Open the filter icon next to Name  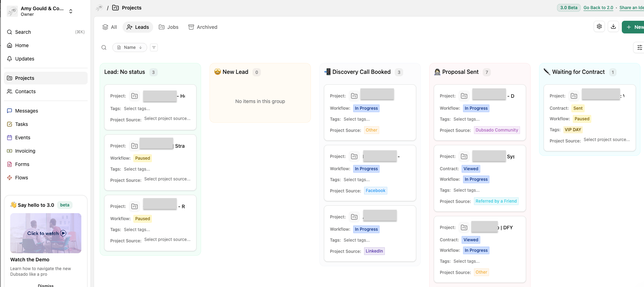point(154,47)
